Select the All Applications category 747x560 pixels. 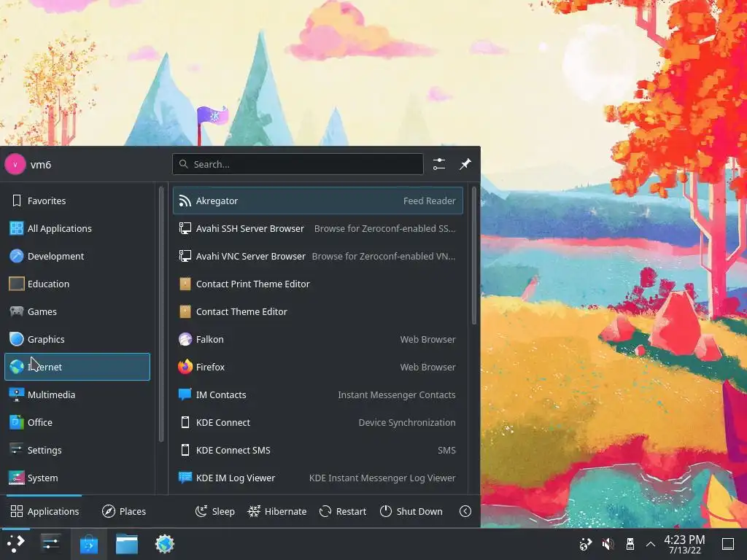tap(77, 228)
